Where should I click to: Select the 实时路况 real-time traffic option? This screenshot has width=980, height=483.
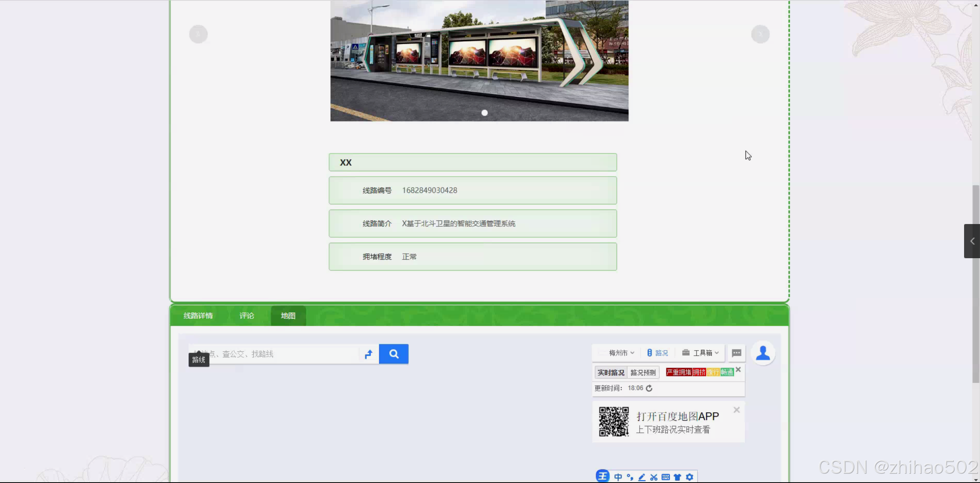click(611, 373)
